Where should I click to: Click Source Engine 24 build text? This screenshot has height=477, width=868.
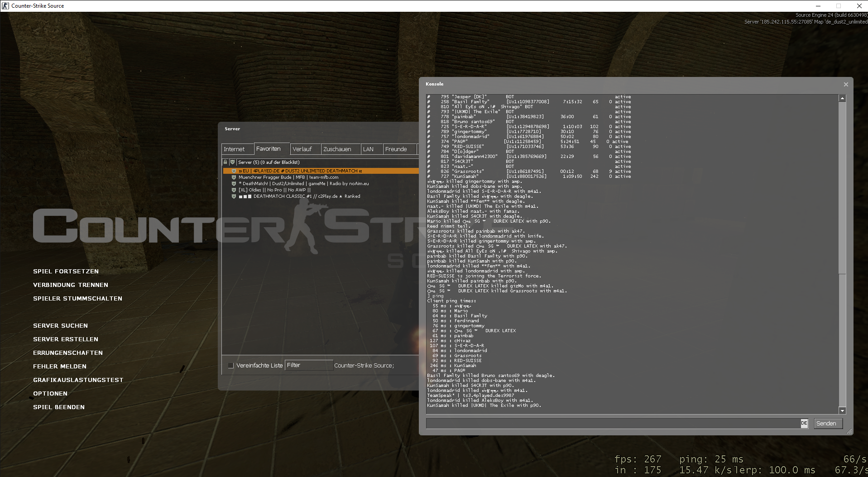[x=831, y=15]
